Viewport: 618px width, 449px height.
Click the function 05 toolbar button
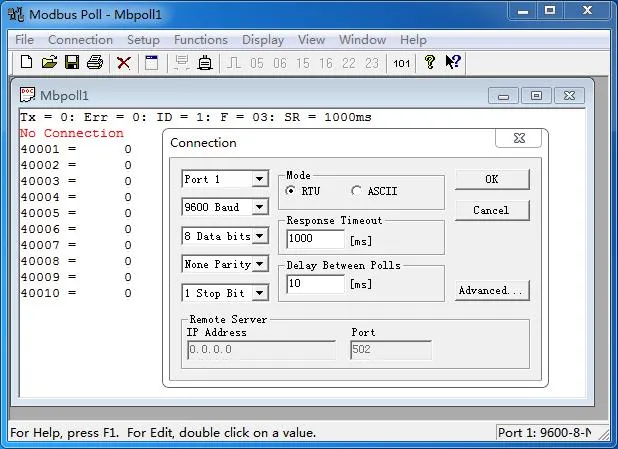coord(257,63)
